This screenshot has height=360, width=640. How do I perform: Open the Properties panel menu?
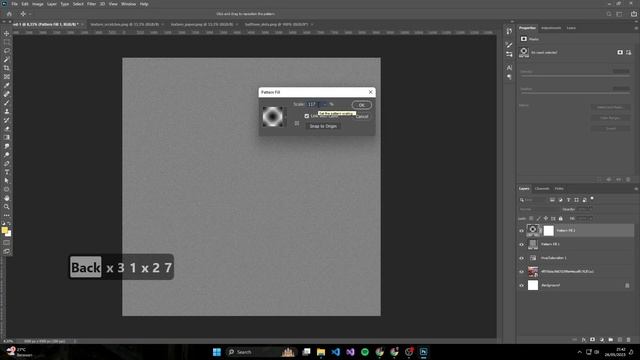636,28
